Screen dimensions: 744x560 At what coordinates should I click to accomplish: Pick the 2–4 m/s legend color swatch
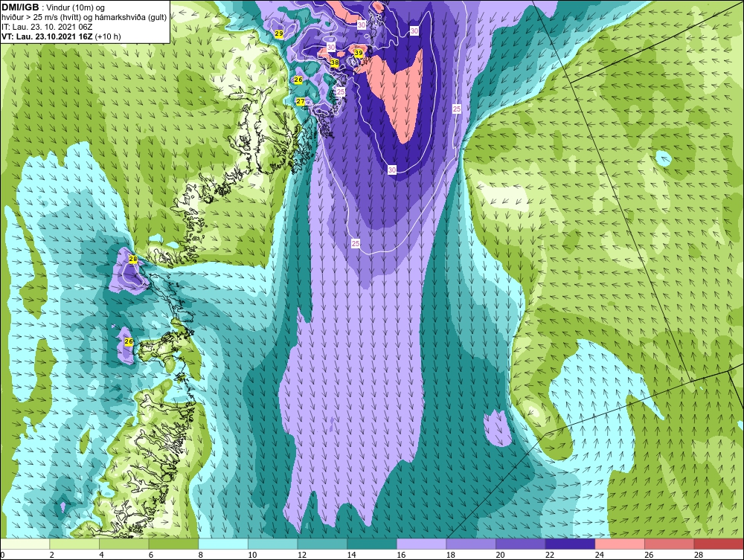(x=74, y=544)
